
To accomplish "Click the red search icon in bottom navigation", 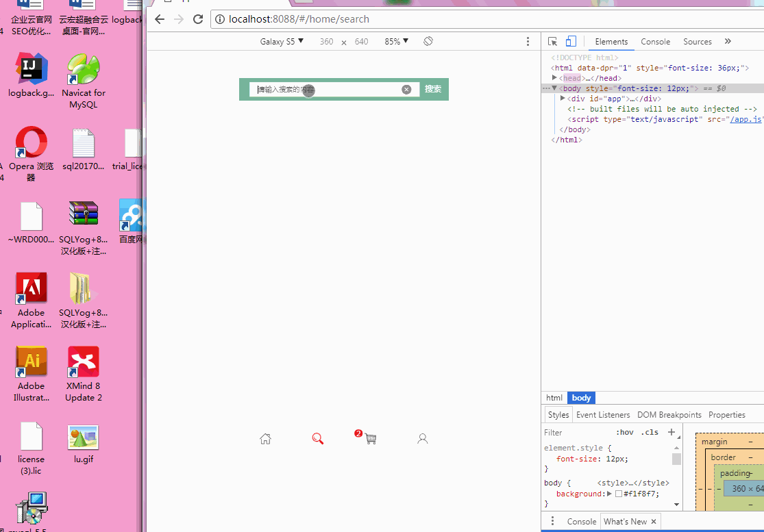I will pyautogui.click(x=317, y=439).
